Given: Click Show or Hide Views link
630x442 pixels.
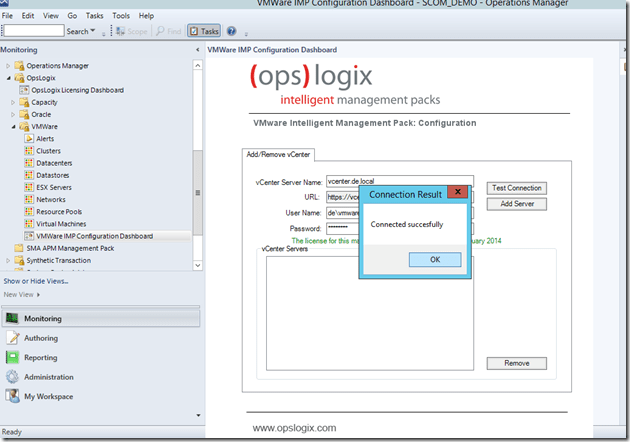Looking at the screenshot, I should tap(36, 281).
